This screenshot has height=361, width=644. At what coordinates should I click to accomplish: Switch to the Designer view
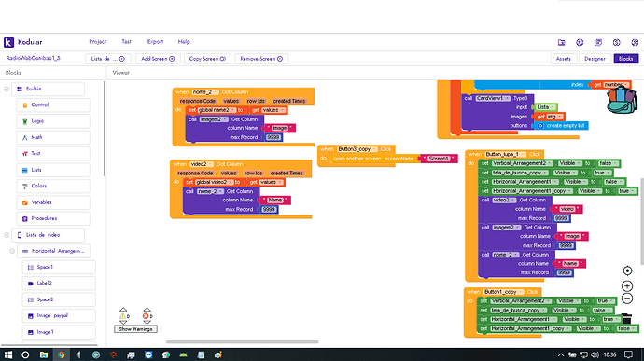[x=595, y=59]
